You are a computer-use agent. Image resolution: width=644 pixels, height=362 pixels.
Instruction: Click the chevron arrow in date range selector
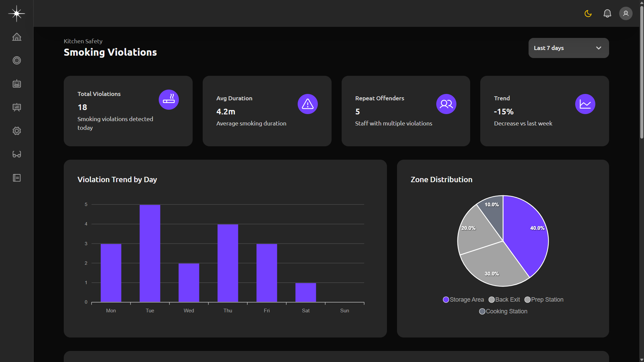click(598, 48)
